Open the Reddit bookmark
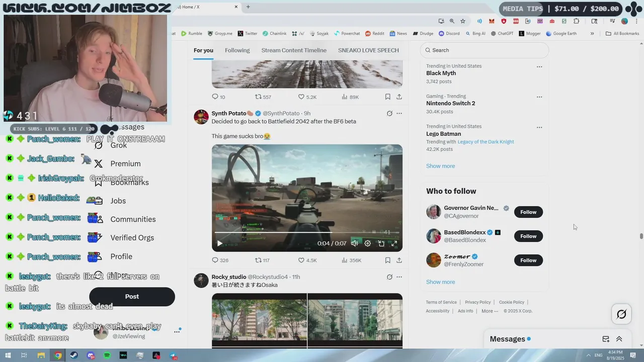644x362 pixels. [375, 34]
